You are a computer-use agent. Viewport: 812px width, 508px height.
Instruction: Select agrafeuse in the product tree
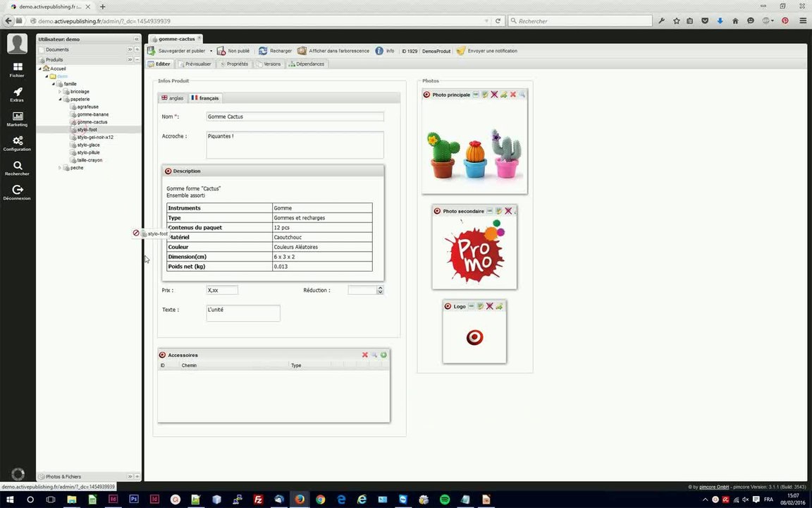pyautogui.click(x=87, y=107)
